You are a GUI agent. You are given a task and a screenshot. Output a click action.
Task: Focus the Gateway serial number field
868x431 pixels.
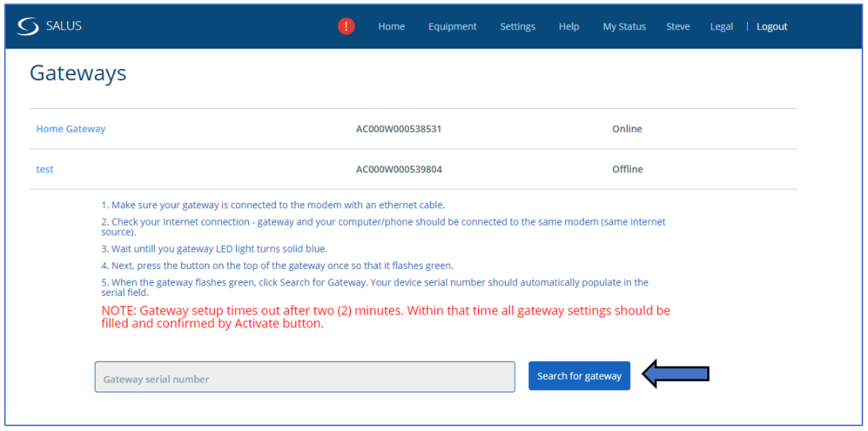[305, 377]
